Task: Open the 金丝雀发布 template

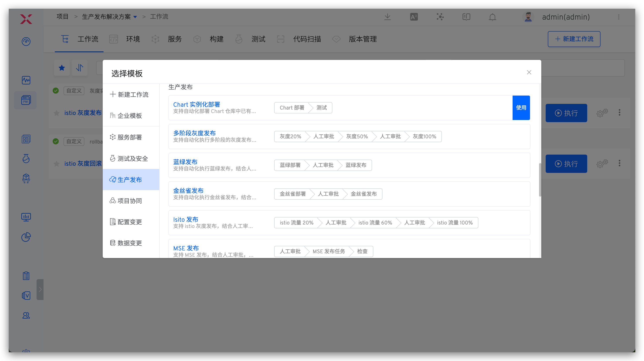Action: [188, 191]
